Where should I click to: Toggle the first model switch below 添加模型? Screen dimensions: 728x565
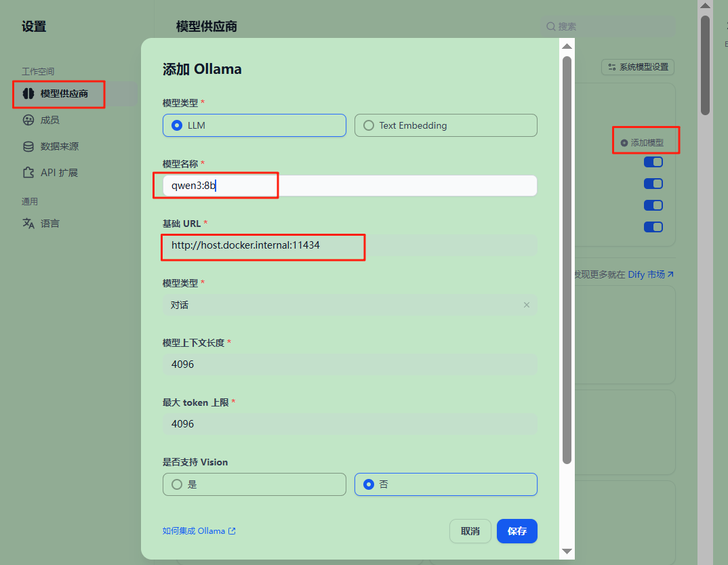pyautogui.click(x=653, y=162)
